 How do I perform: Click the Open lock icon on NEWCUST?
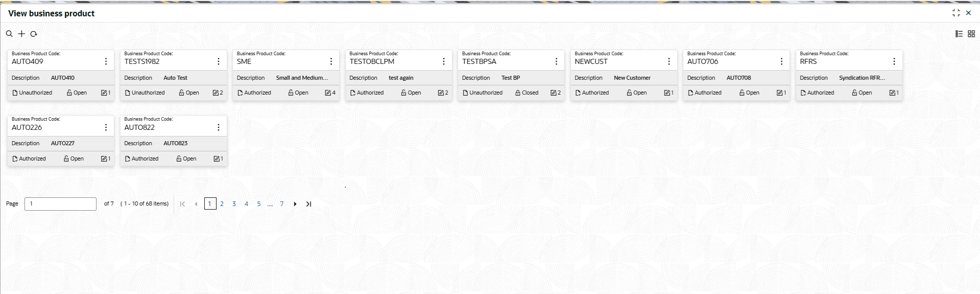pyautogui.click(x=629, y=93)
